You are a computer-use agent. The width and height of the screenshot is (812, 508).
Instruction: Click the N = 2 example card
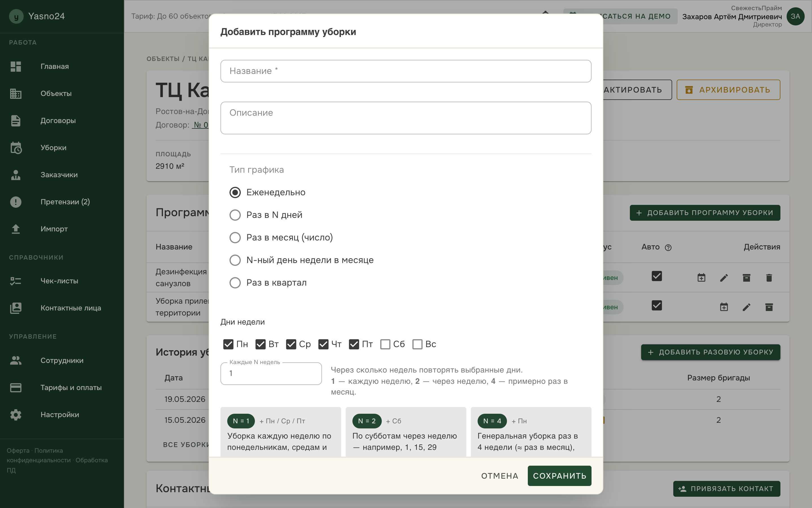pos(406,432)
